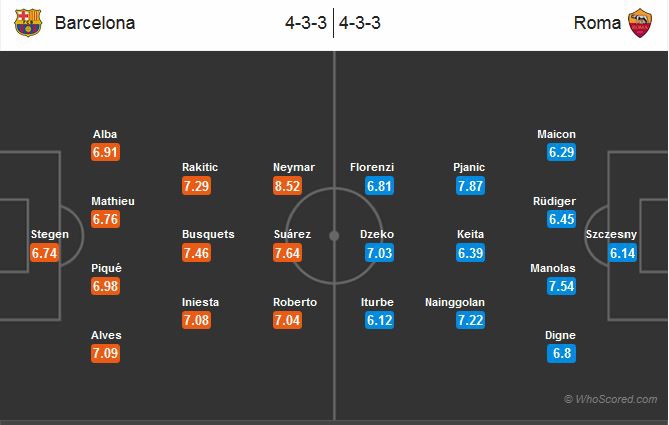The height and width of the screenshot is (425, 669).
Task: Click Roma's 4-3-3 formation label
Action: [361, 23]
